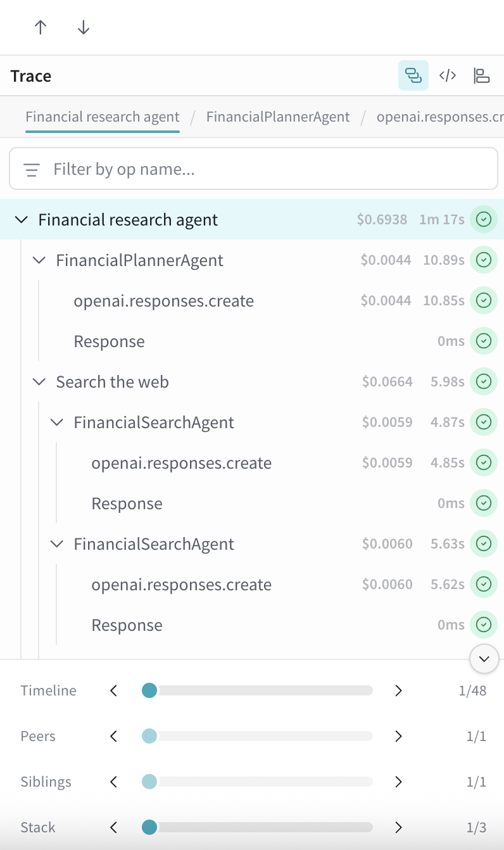Focus the Filter by op name field

pos(253,169)
